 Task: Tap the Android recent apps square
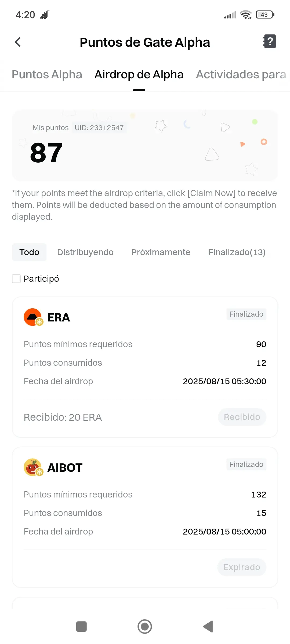tap(81, 627)
